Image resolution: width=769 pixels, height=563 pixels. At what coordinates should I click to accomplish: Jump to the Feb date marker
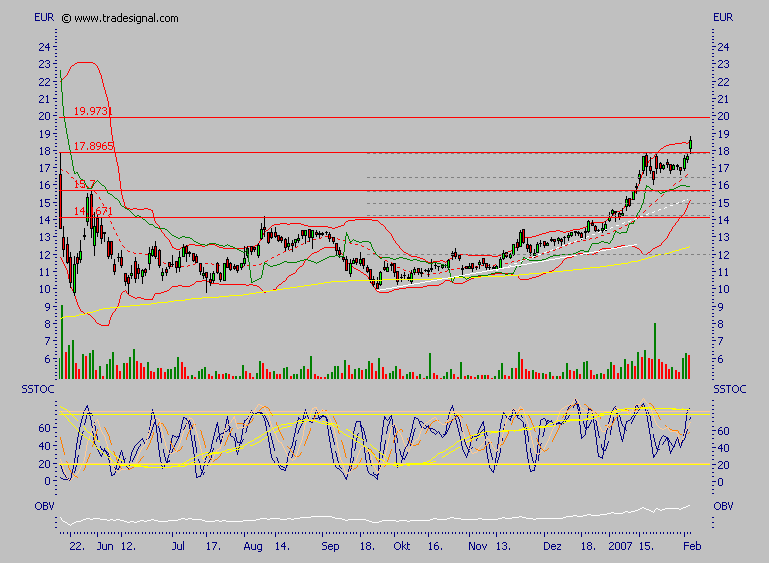tap(690, 549)
